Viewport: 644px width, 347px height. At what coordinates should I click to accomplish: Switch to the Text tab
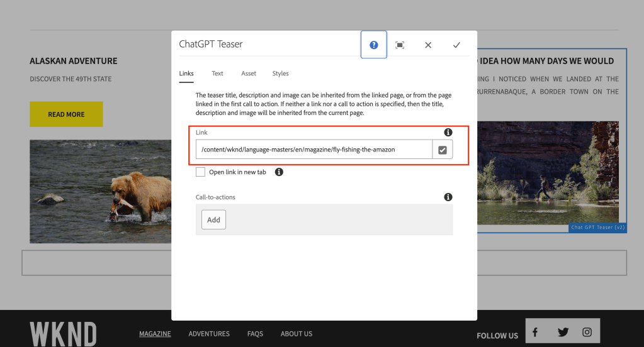[x=217, y=74]
